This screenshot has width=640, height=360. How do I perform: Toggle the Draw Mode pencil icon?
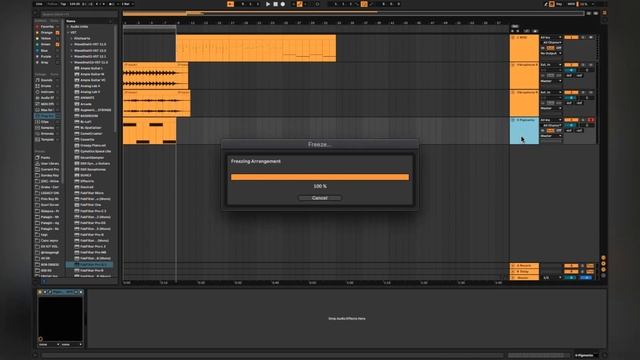click(x=546, y=4)
